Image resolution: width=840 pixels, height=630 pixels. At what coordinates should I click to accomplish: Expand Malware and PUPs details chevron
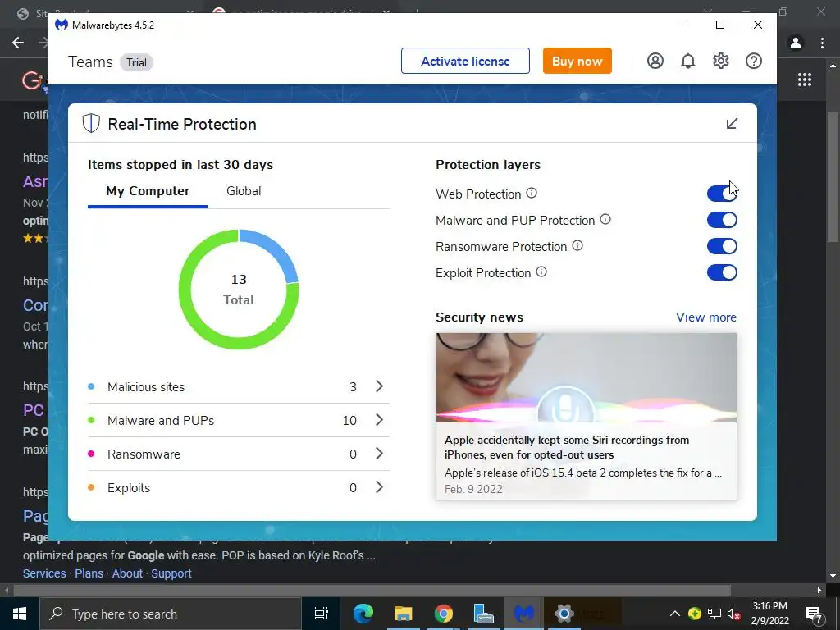[x=379, y=420]
